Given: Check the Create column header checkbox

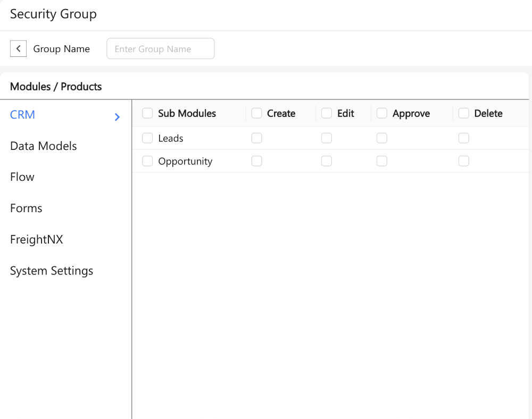Looking at the screenshot, I should [256, 113].
